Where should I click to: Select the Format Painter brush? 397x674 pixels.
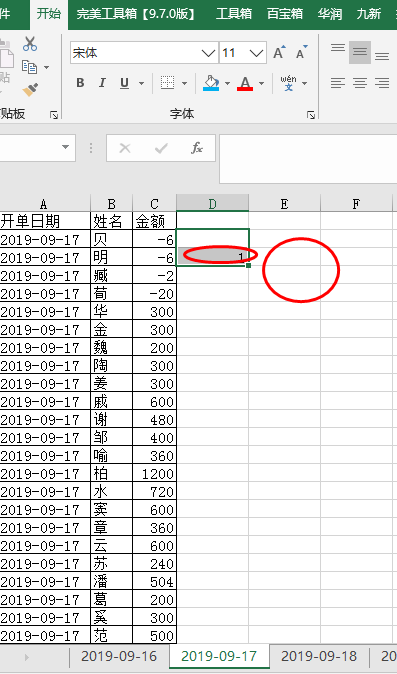pos(30,90)
